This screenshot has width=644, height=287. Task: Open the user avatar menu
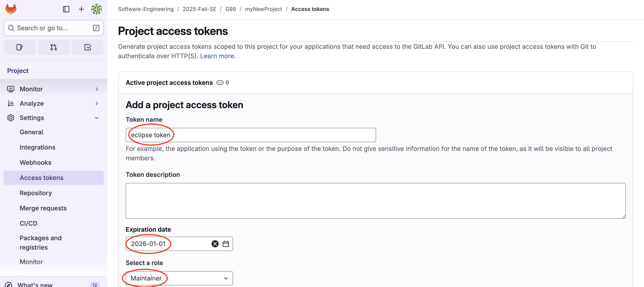(97, 9)
